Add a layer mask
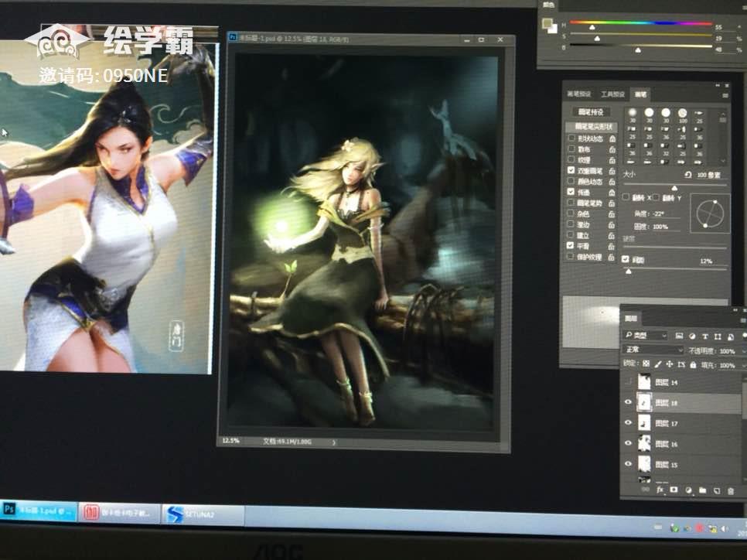This screenshot has width=747, height=560. point(674,490)
